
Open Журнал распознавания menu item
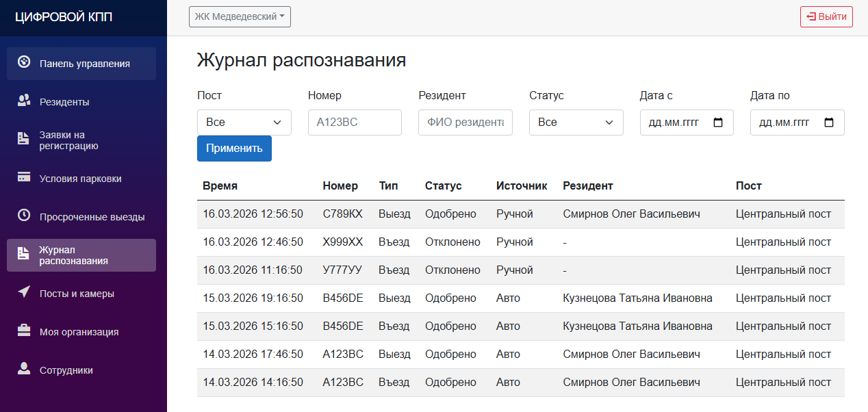[81, 255]
